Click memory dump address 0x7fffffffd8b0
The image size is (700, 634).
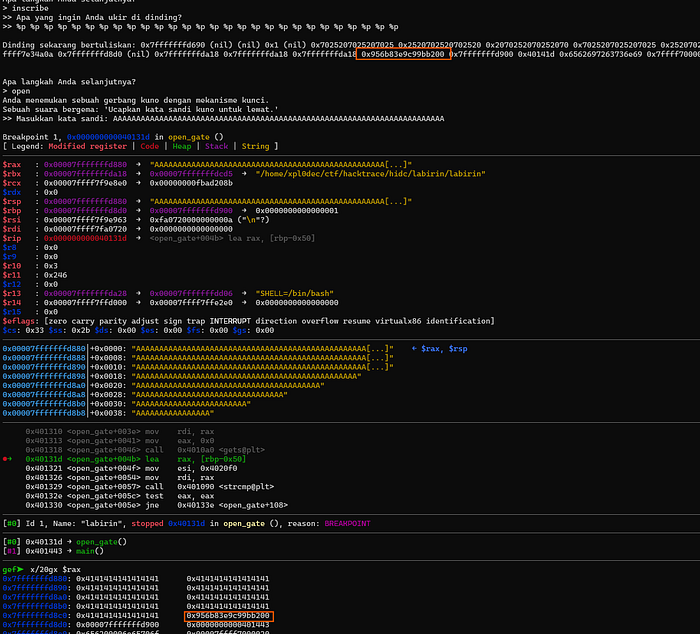pos(35,606)
